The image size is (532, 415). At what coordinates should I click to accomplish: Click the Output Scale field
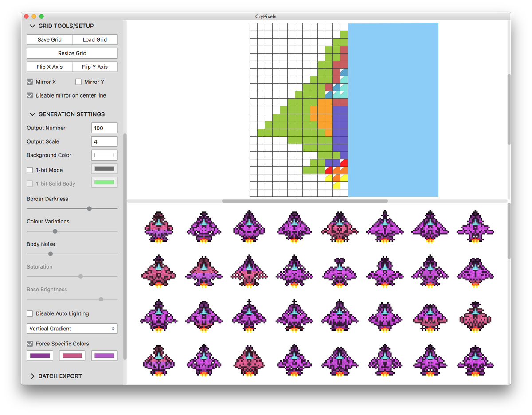pos(105,142)
